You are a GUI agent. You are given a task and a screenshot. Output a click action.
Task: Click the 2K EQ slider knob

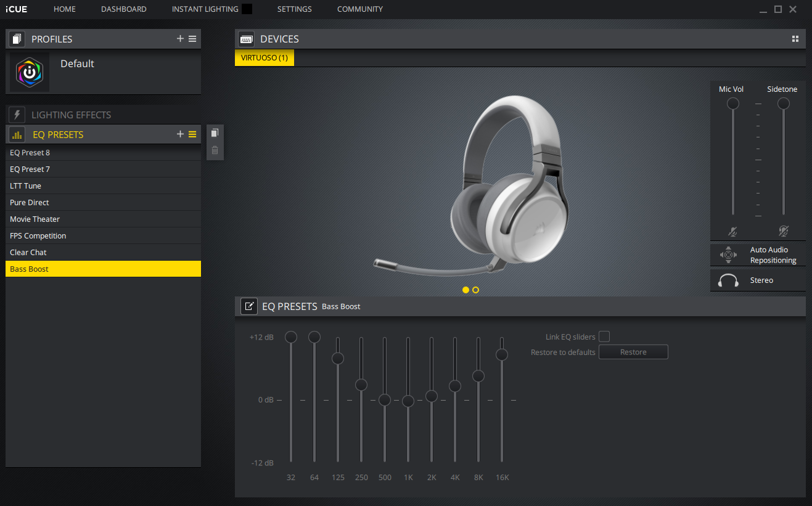pos(432,396)
